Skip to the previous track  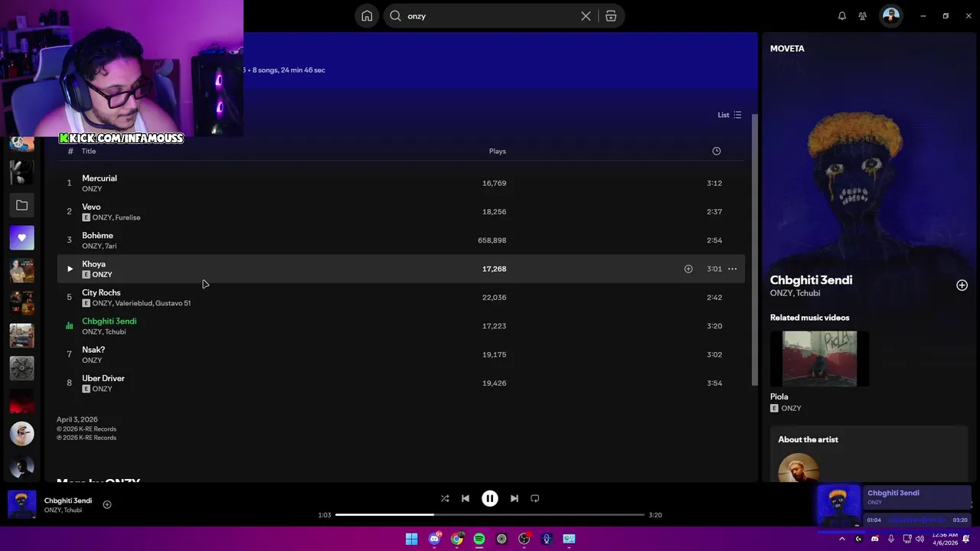465,498
